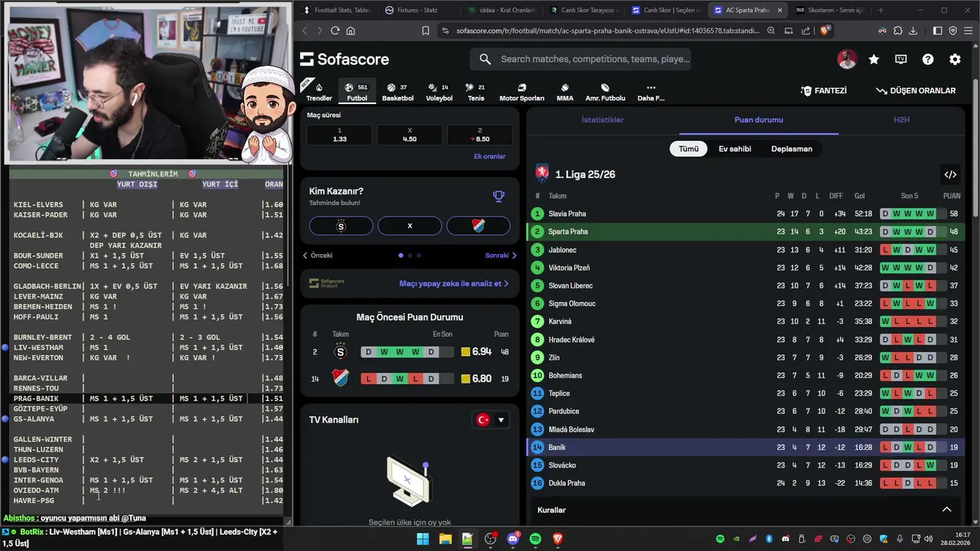Screen dimensions: 980x551
Task: Open the Amr. Futbolu category
Action: click(605, 92)
